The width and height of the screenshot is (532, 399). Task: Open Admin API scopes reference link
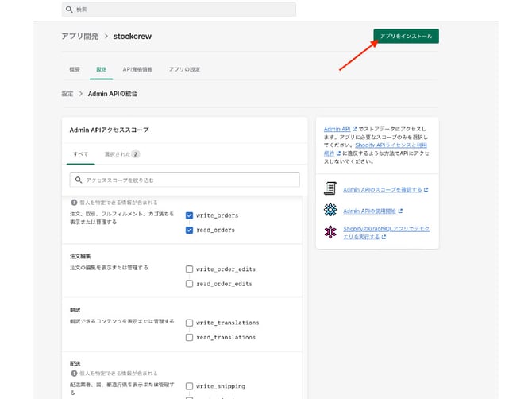[383, 190]
